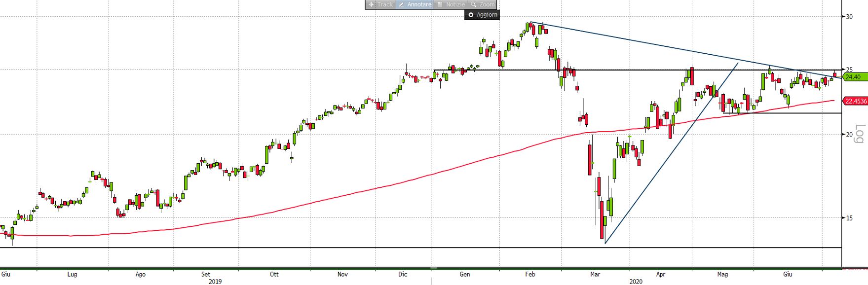This screenshot has width=868, height=285.
Task: Click the Aggiorn refresh button
Action: click(482, 15)
